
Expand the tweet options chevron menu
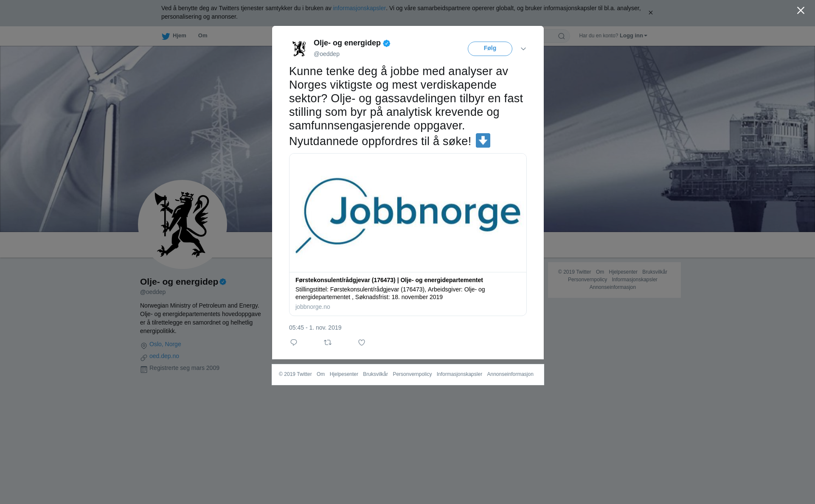pos(523,49)
